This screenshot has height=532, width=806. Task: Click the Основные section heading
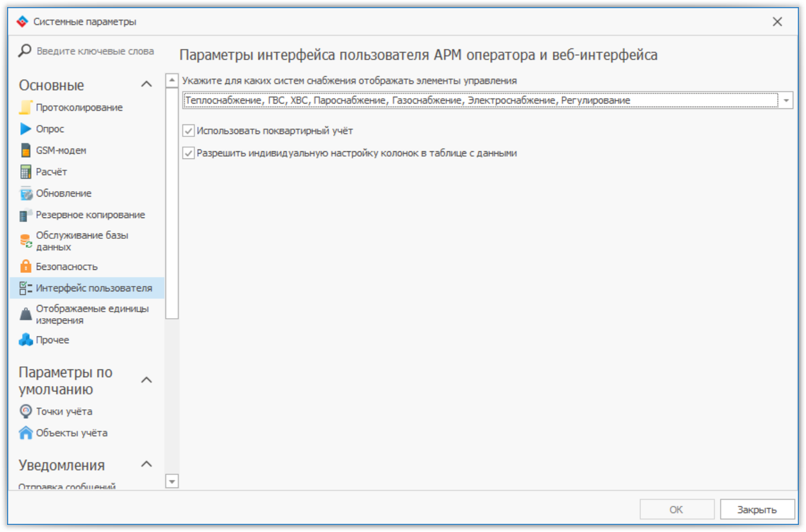[x=51, y=85]
